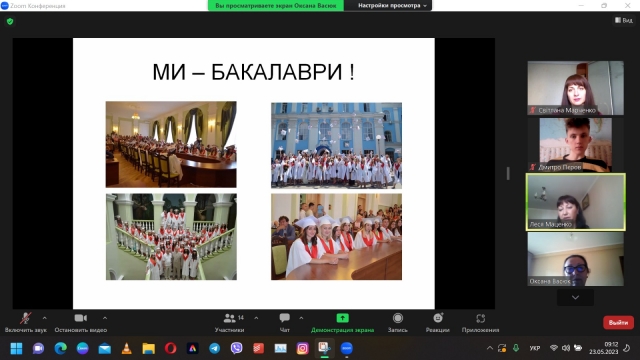Viewport: 640px width, 360px height.
Task: Open the Chat icon
Action: coord(284,318)
